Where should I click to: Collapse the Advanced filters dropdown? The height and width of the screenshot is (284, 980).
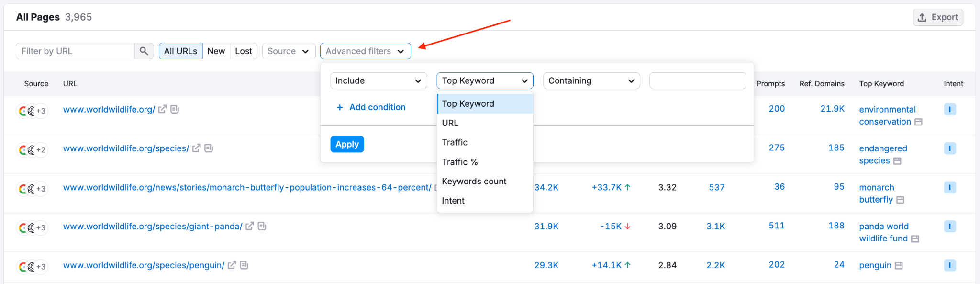pos(366,51)
